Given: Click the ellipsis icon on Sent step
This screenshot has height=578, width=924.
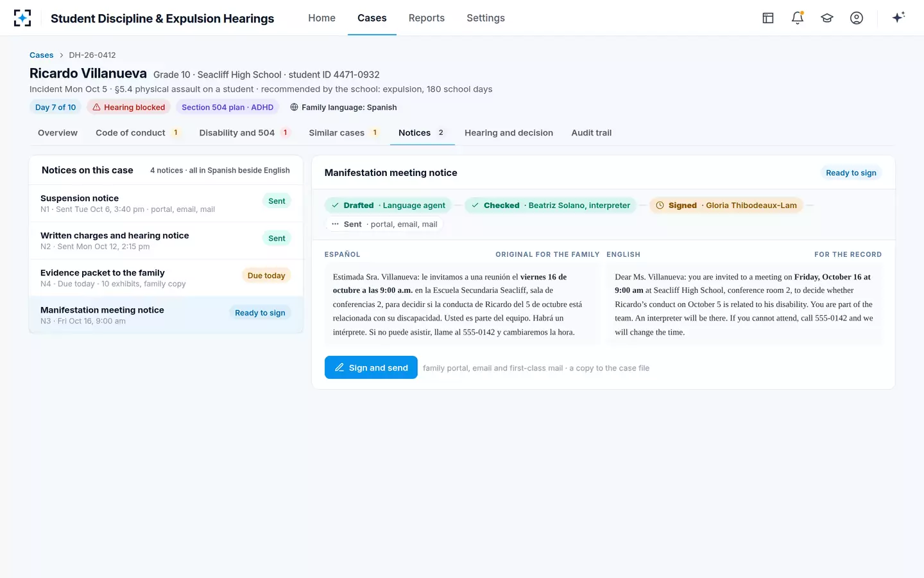Looking at the screenshot, I should click(335, 224).
